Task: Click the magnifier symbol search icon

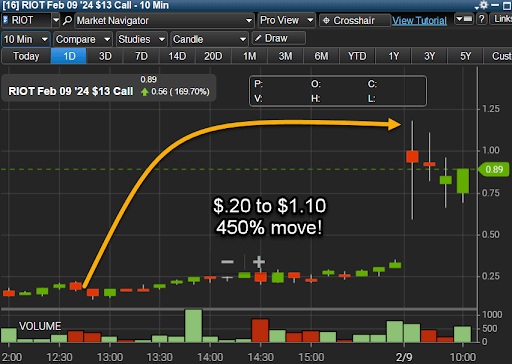Action: (x=67, y=21)
